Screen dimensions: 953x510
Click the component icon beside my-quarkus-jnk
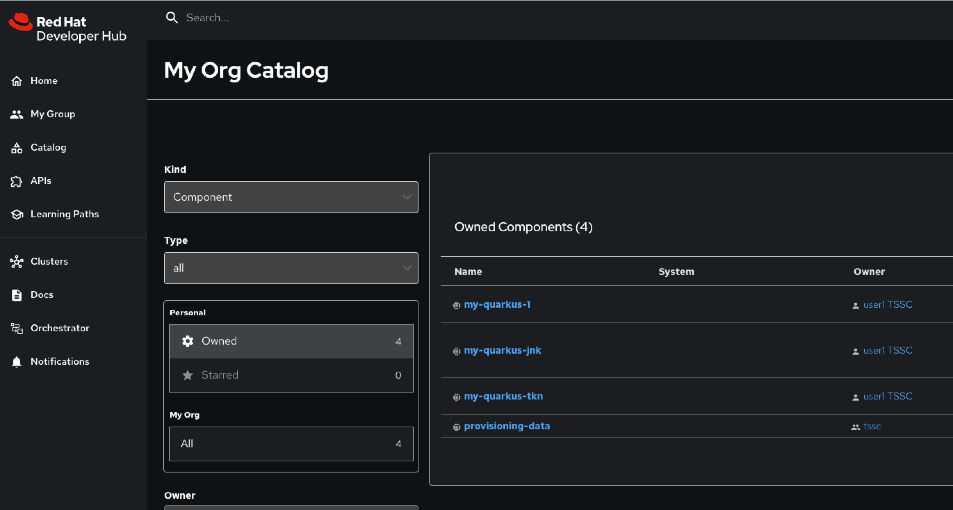pyautogui.click(x=456, y=351)
